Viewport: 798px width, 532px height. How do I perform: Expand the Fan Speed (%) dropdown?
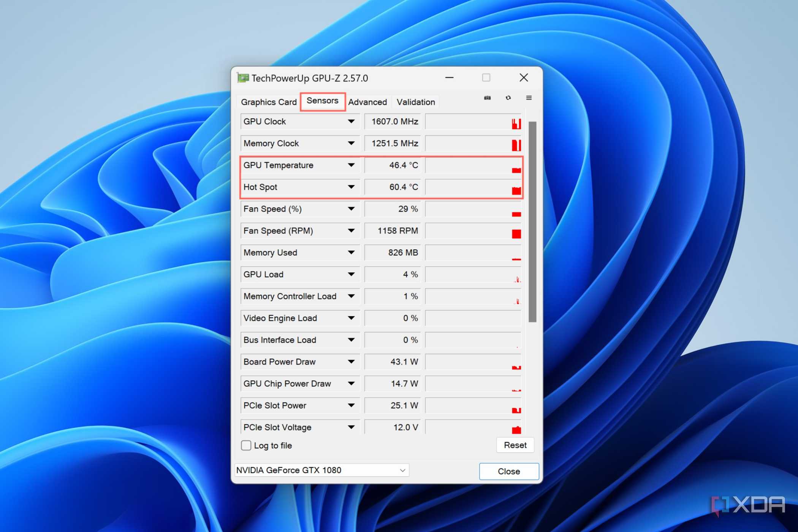[351, 209]
